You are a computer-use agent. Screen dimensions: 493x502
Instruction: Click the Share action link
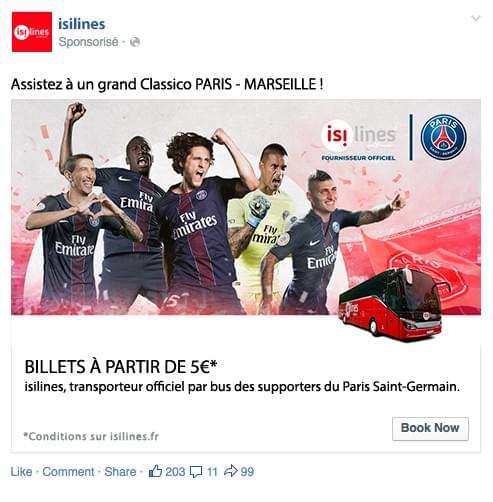click(120, 472)
